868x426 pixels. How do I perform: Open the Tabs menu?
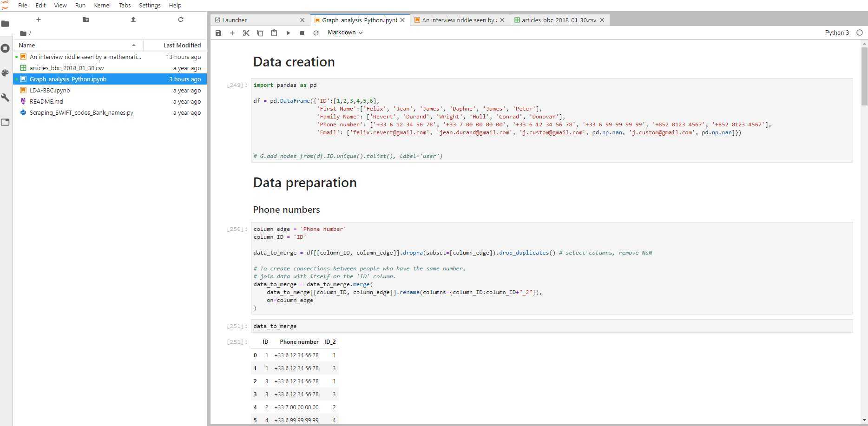(x=125, y=5)
